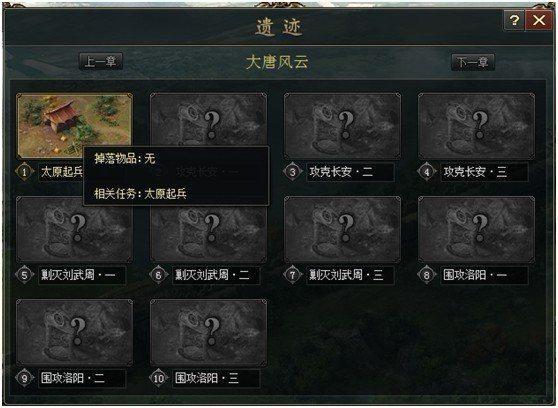Select the 攻克长安·二 stage label
The height and width of the screenshot is (408, 558).
pos(350,172)
